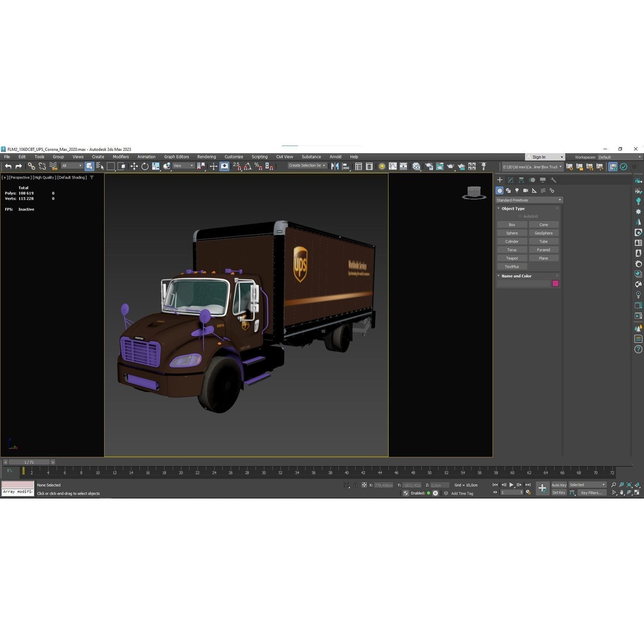Open the Arnold menu
The width and height of the screenshot is (644, 644).
[336, 157]
